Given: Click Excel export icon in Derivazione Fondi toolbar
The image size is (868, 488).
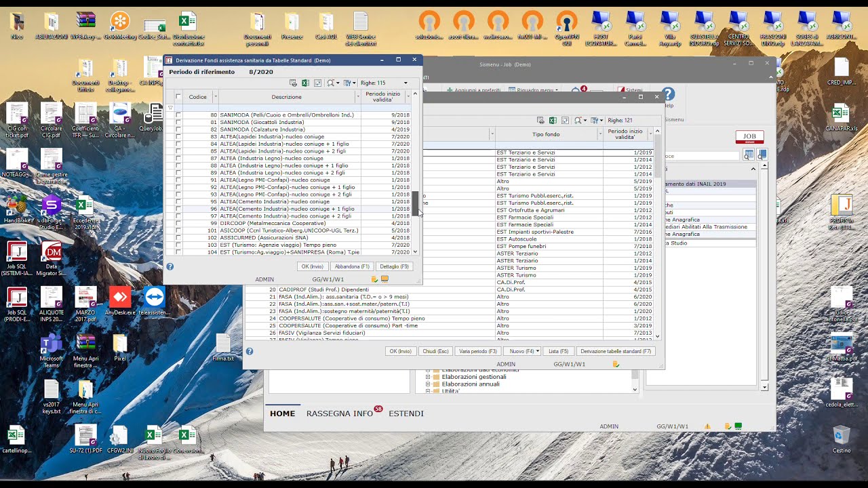Looking at the screenshot, I should 305,83.
